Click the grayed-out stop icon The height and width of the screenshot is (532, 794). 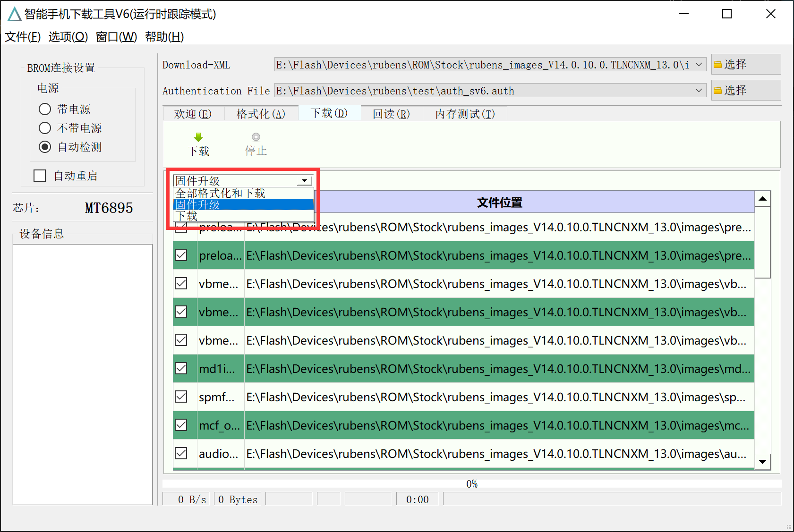pyautogui.click(x=256, y=137)
